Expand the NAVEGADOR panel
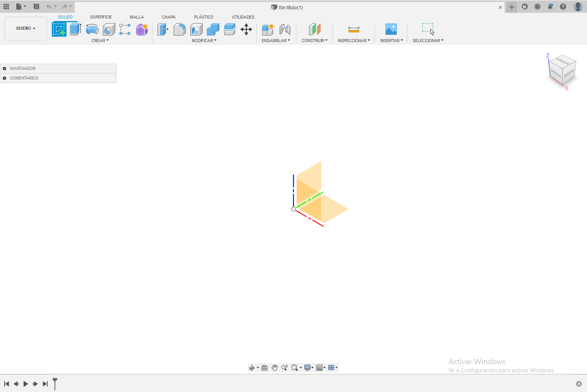 [4, 68]
